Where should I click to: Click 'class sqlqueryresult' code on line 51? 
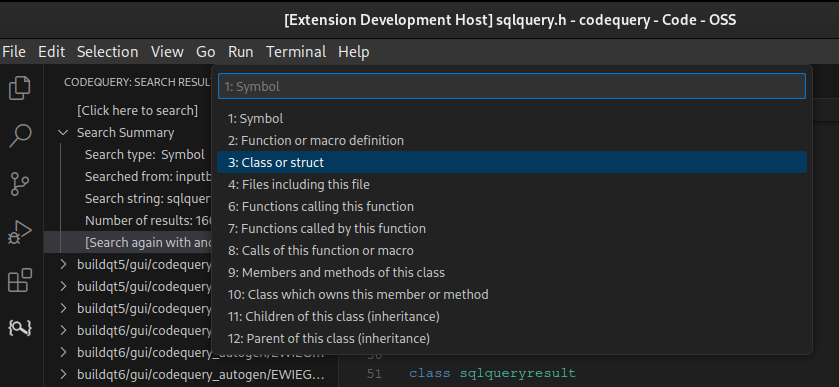[x=492, y=373]
